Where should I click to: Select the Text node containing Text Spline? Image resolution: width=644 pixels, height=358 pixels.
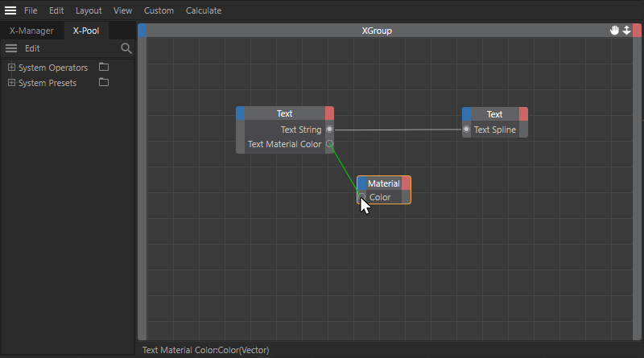coord(495,114)
